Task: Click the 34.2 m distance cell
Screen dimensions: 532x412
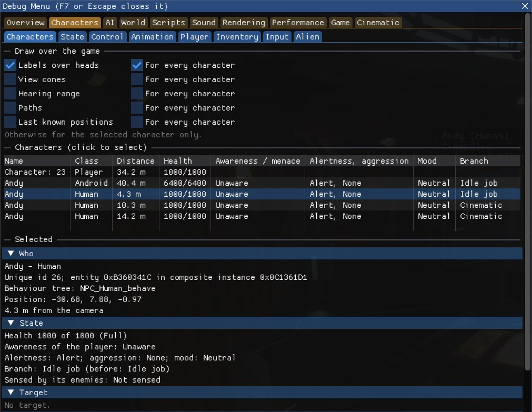Action: [131, 172]
